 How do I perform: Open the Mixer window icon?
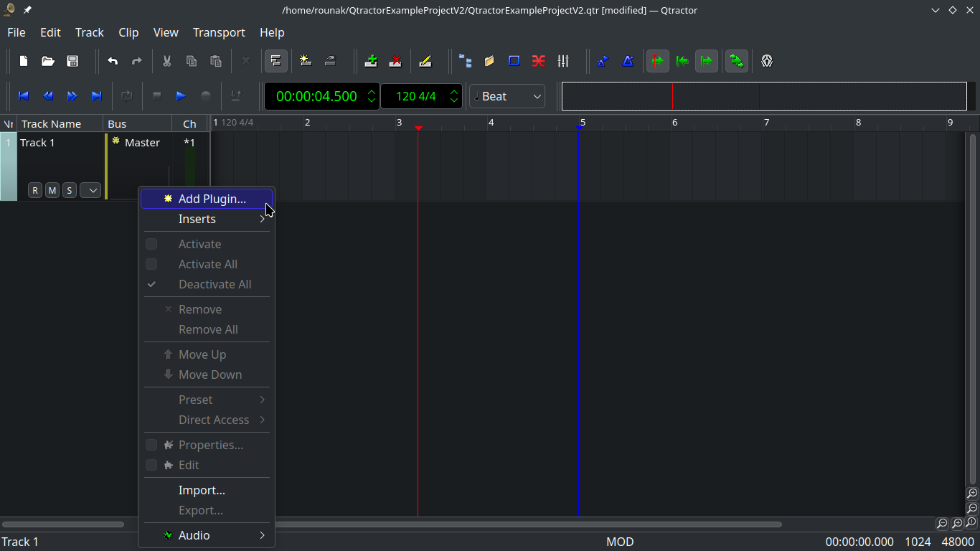click(x=563, y=61)
